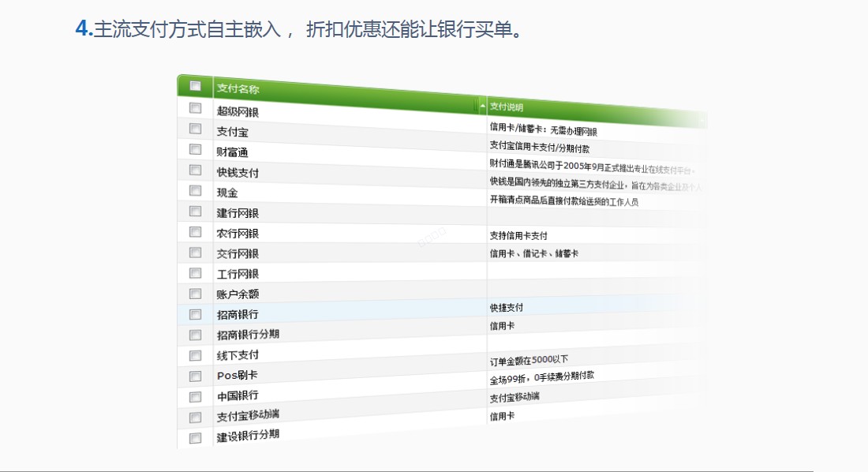Mark the 建行网银 checkbox
Image resolution: width=868 pixels, height=472 pixels.
point(195,211)
